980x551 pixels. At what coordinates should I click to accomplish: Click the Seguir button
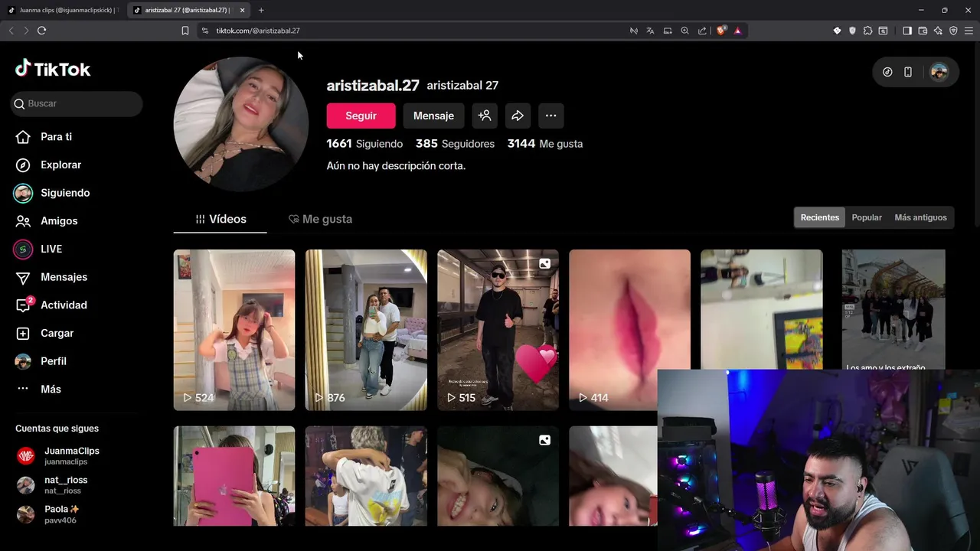click(x=361, y=116)
